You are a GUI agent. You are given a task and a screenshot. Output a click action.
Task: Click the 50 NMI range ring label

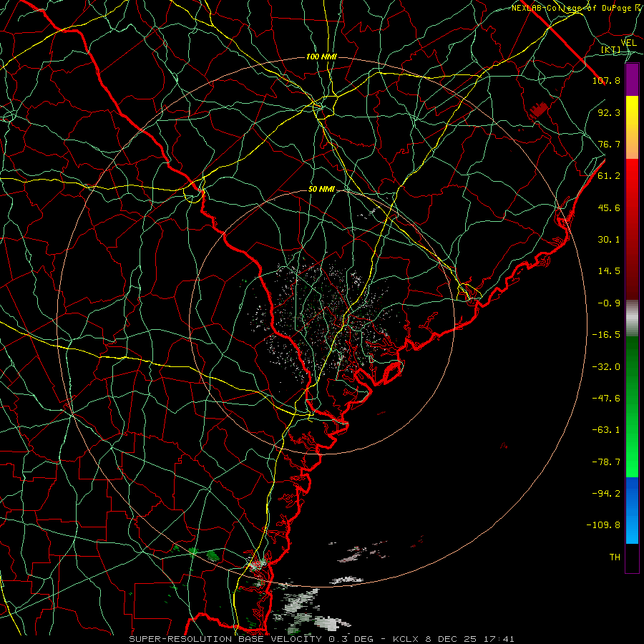click(321, 190)
